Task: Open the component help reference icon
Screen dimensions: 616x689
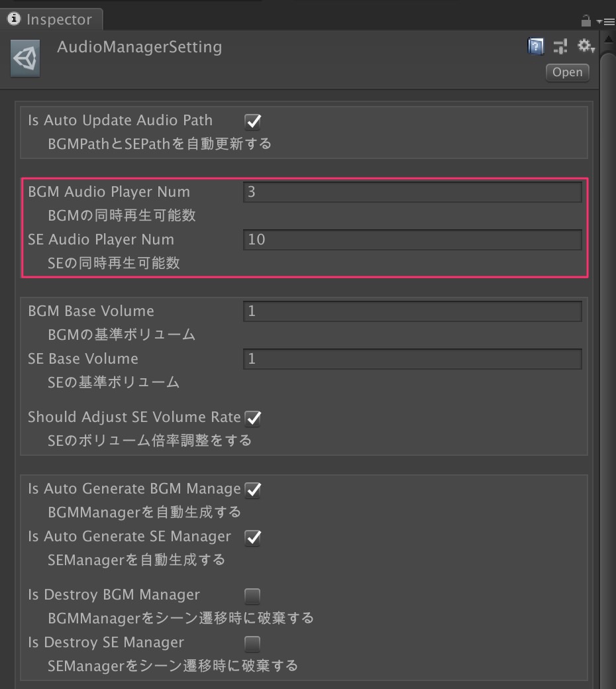Action: pos(536,46)
